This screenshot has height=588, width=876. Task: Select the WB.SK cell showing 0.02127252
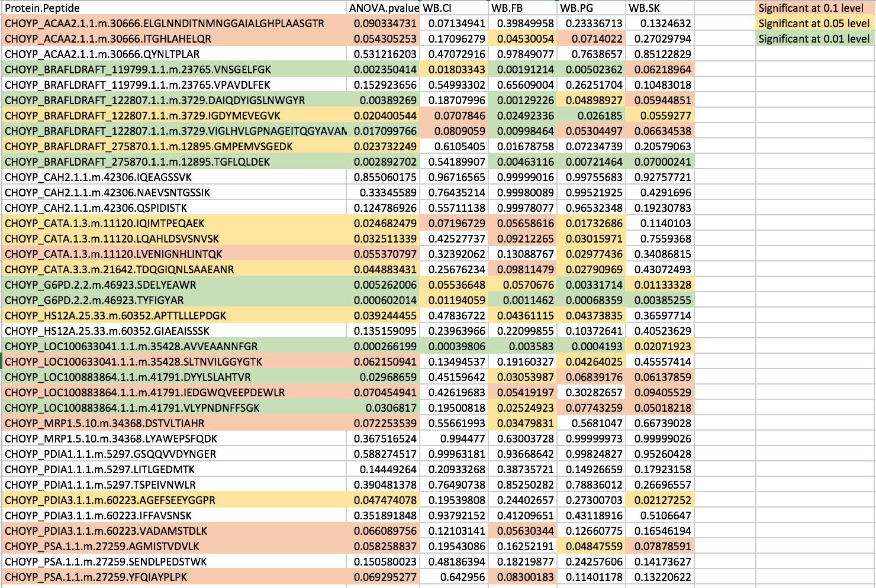[660, 500]
